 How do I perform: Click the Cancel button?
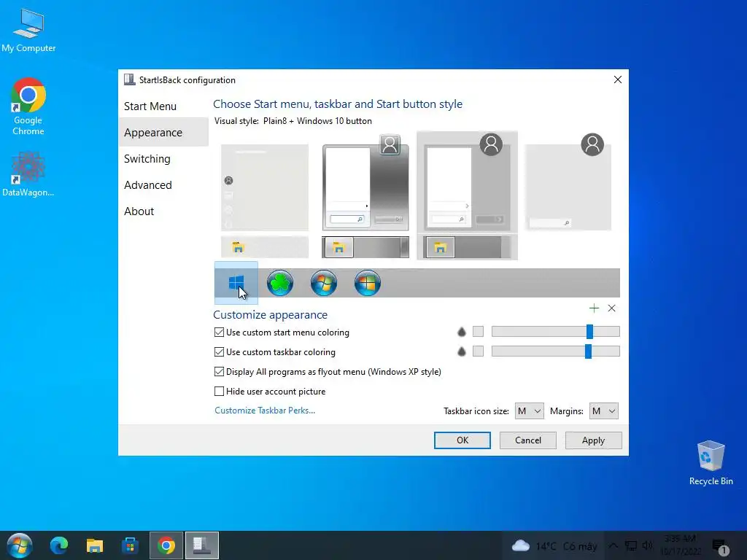tap(528, 440)
